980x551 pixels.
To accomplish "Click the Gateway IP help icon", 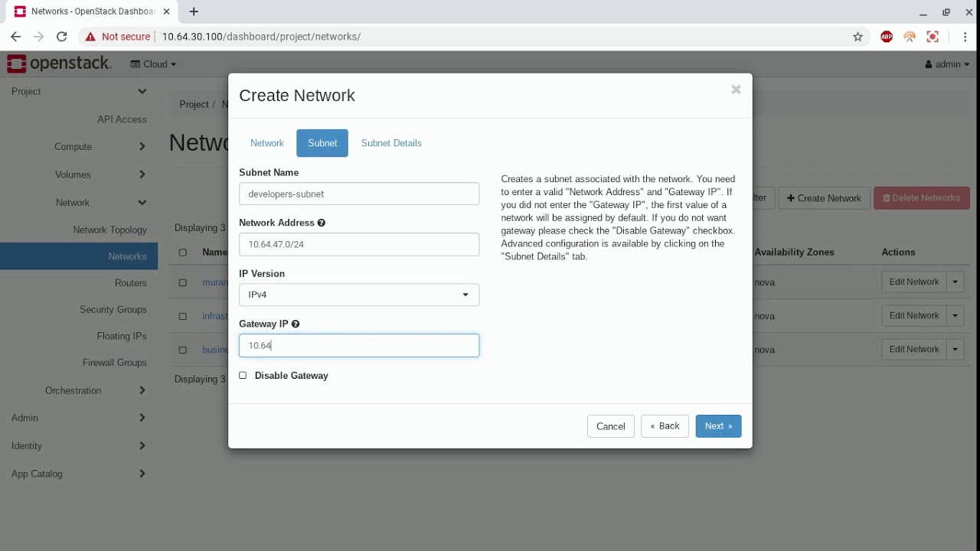I will coord(296,324).
